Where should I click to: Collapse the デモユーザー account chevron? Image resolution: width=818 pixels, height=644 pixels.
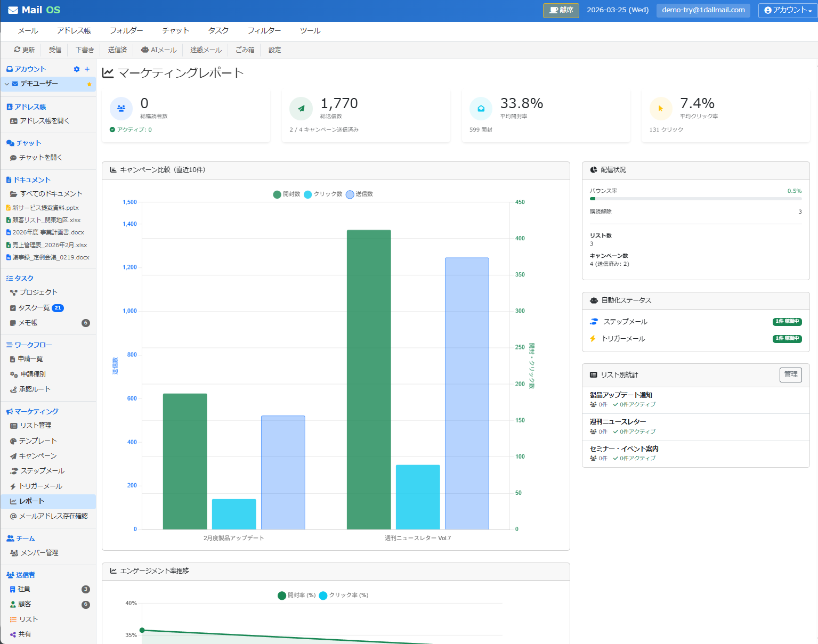[x=7, y=84]
